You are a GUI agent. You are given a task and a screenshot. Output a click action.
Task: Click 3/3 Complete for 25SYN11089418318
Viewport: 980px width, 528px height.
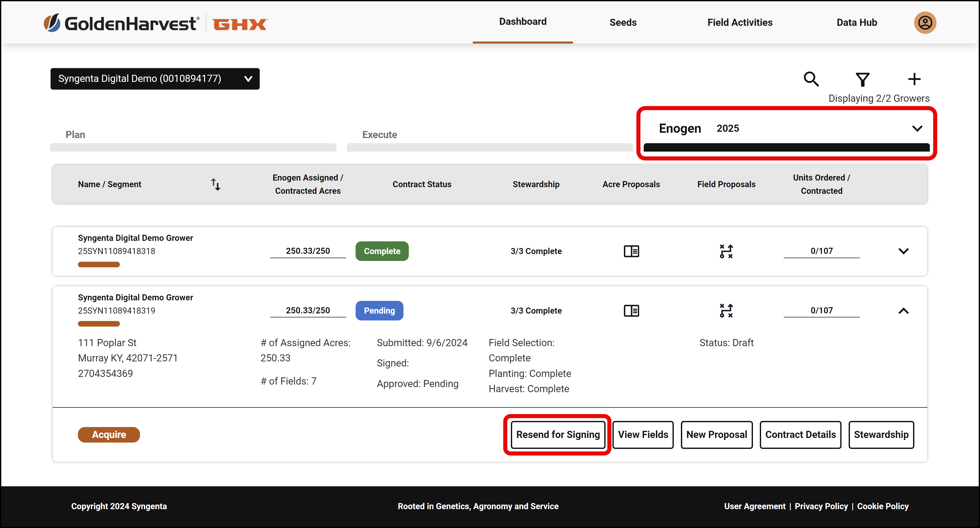536,251
